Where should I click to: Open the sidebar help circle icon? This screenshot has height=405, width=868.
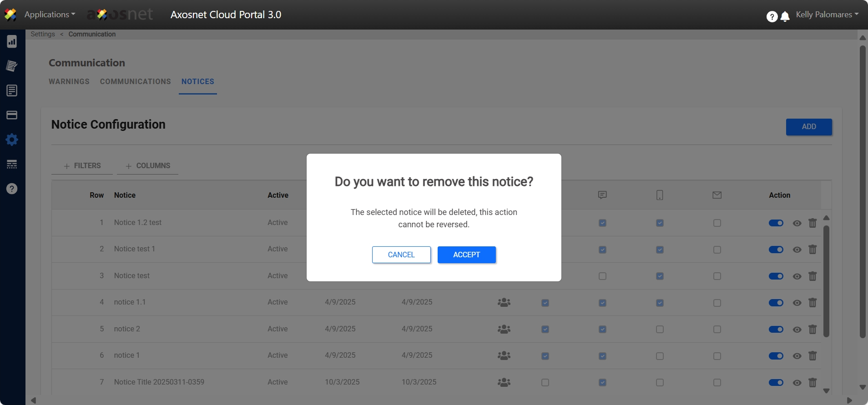point(12,189)
